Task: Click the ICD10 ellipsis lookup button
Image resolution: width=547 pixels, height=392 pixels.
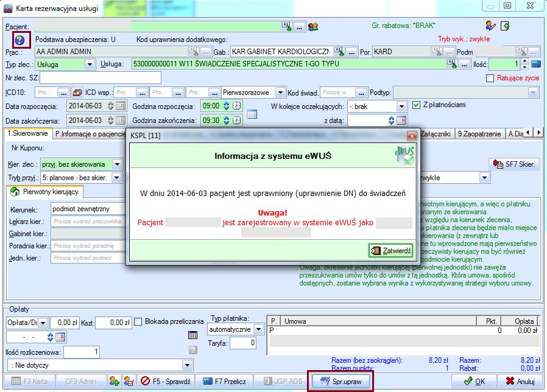Action: (63, 93)
